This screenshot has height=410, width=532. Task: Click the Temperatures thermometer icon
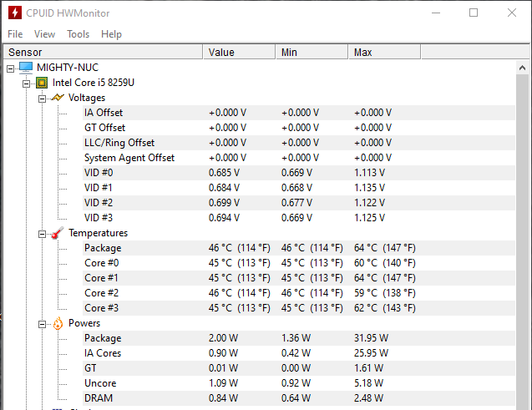click(x=58, y=233)
